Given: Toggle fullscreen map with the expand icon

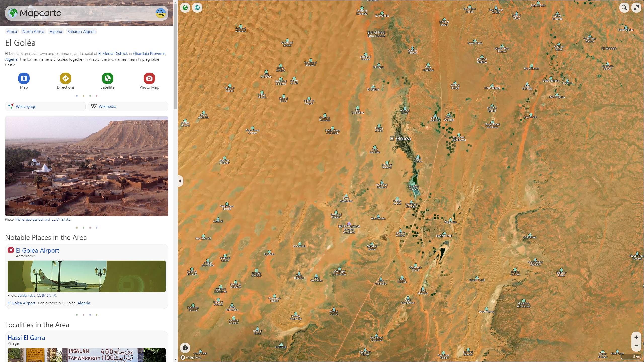Looking at the screenshot, I should [x=636, y=8].
